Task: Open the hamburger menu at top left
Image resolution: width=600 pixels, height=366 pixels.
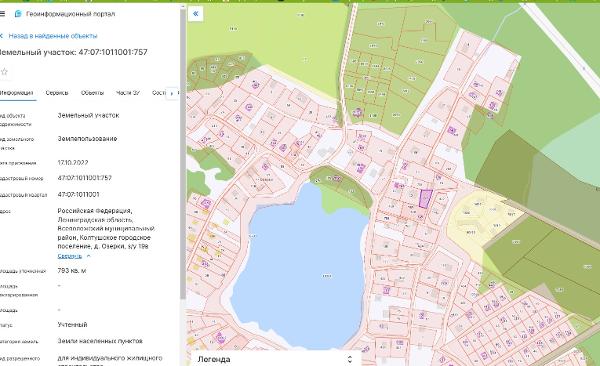Action: pyautogui.click(x=2, y=14)
